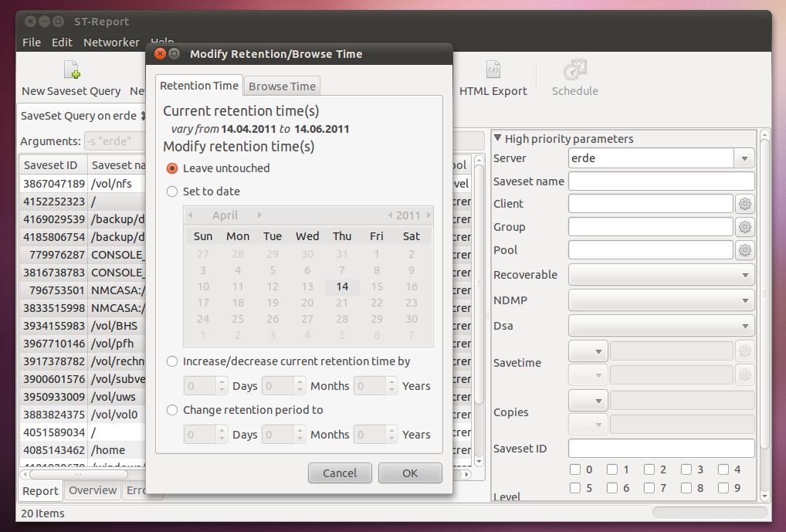The height and width of the screenshot is (532, 786).
Task: Check the Level 3 checkbox
Action: tap(686, 469)
